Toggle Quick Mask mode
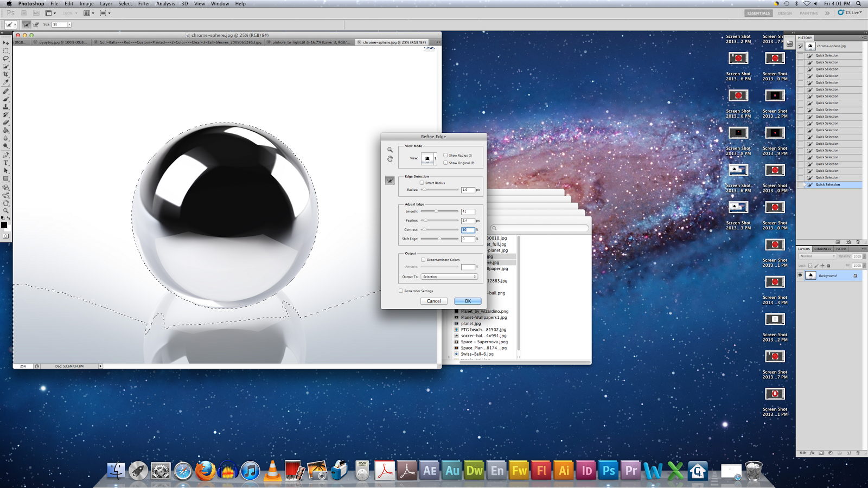The width and height of the screenshot is (868, 488). click(x=6, y=236)
